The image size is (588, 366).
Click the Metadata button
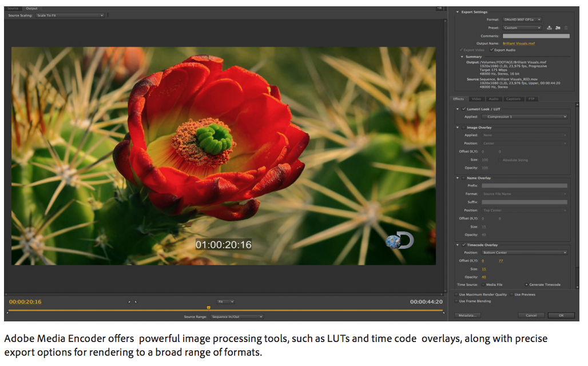tap(466, 315)
